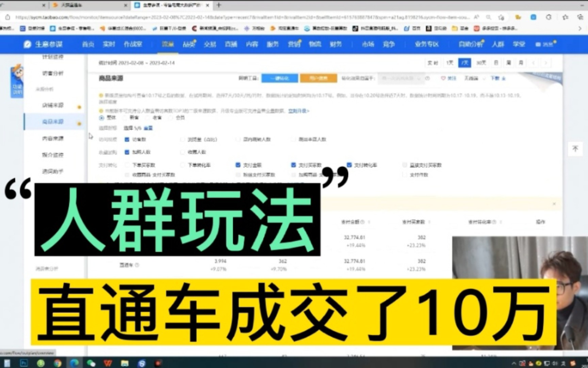Screen dimensions: 588x368
Task: Click the red recorder icon in taskbar
Action: tap(158, 363)
